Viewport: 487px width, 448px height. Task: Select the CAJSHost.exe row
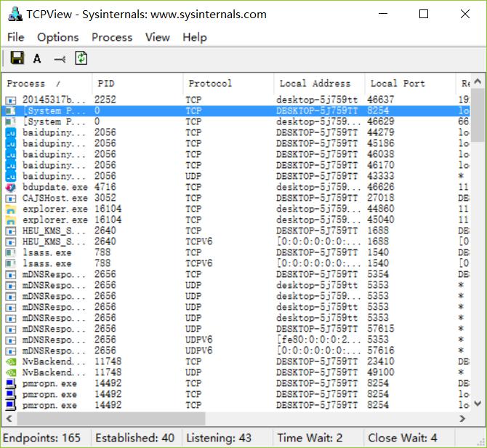pos(237,198)
